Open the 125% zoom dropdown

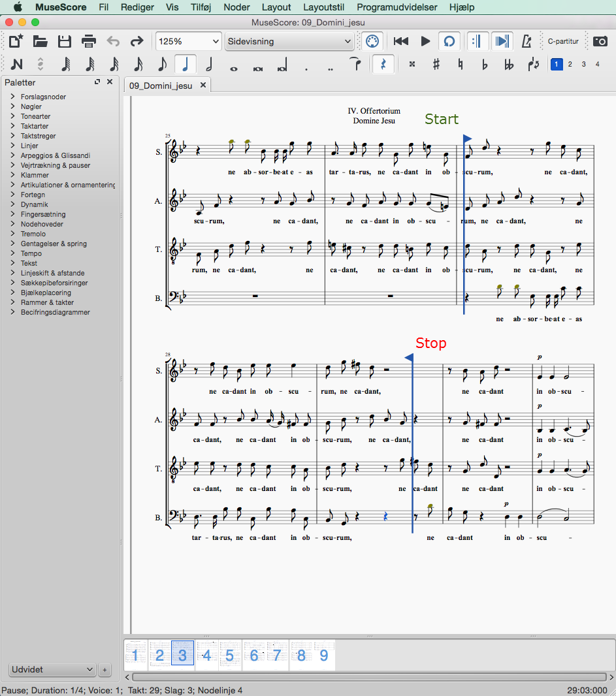[188, 41]
